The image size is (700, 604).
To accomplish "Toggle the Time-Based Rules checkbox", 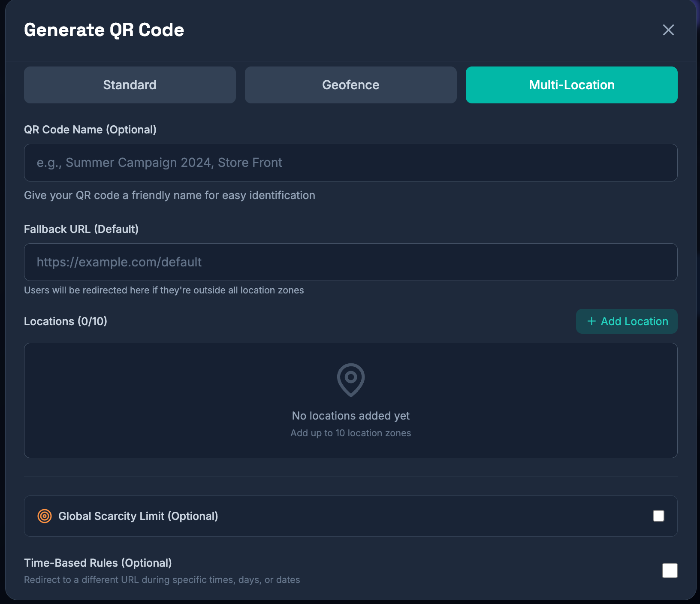I will 670,571.
